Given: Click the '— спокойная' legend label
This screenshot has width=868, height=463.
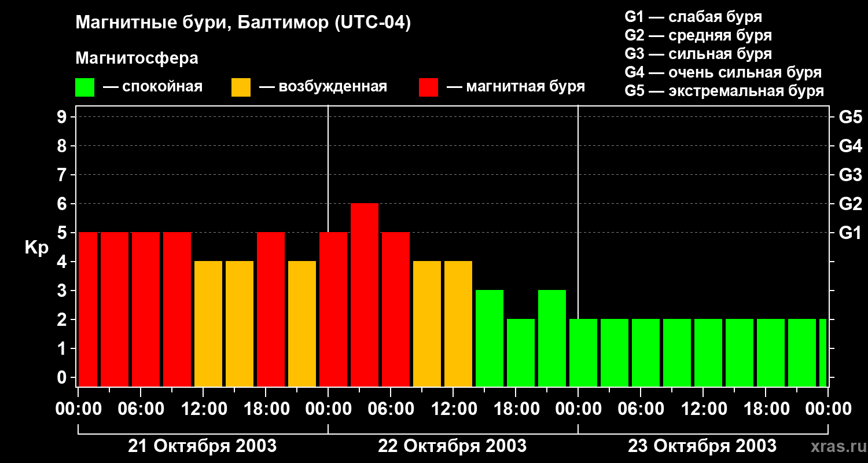Looking at the screenshot, I should coord(153,87).
